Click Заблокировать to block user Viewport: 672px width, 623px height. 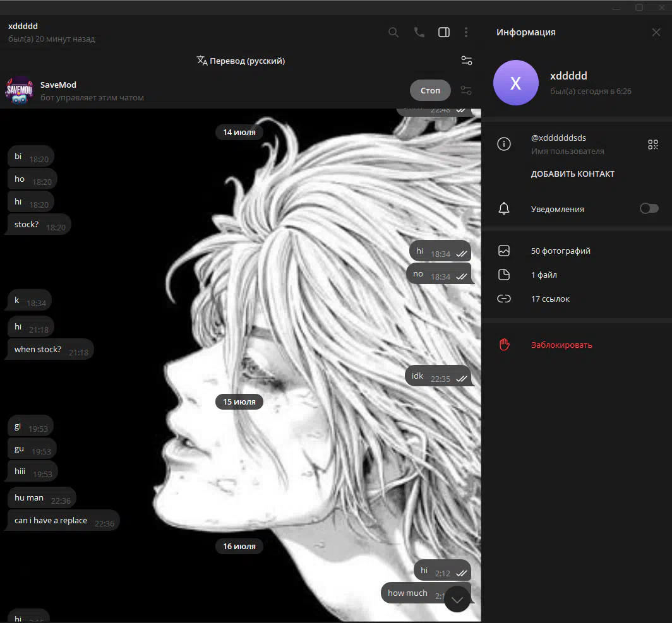561,345
